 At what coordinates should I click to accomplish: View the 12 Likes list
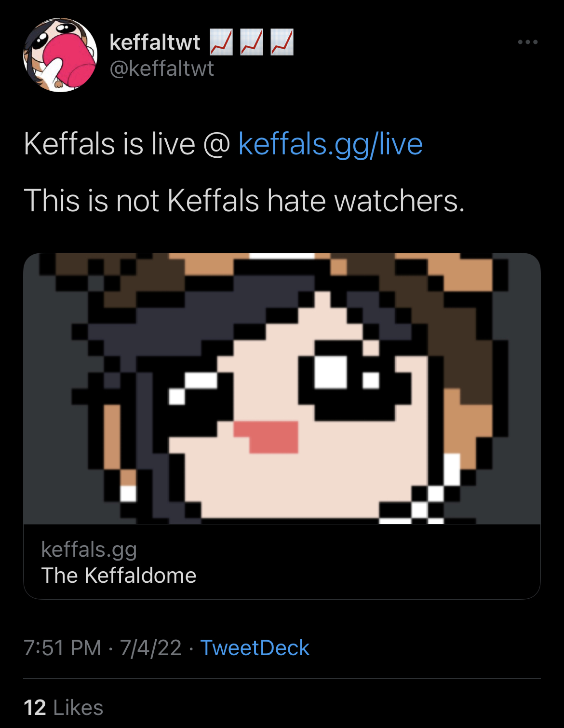click(x=63, y=708)
